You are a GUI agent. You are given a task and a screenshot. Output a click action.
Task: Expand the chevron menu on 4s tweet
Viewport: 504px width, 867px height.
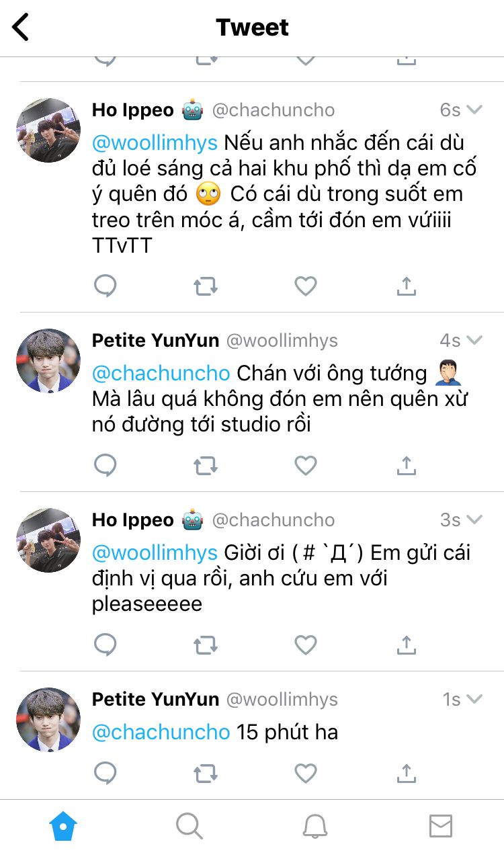[x=475, y=341]
